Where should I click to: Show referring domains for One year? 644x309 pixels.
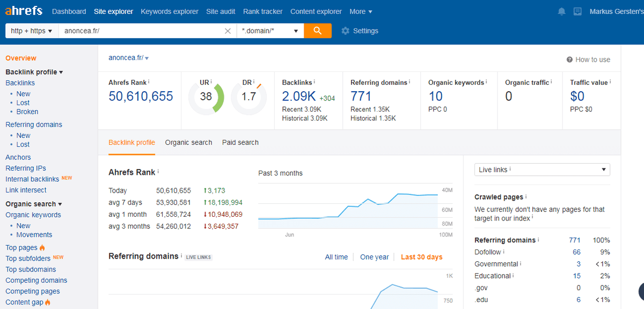pos(375,257)
